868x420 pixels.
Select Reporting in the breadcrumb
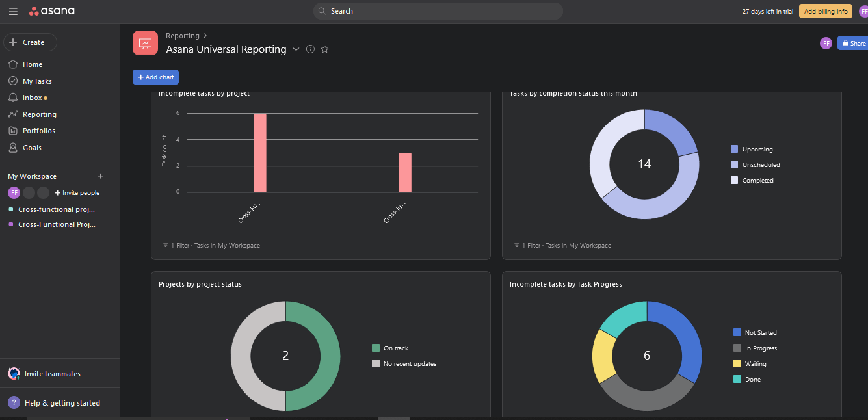[183, 36]
